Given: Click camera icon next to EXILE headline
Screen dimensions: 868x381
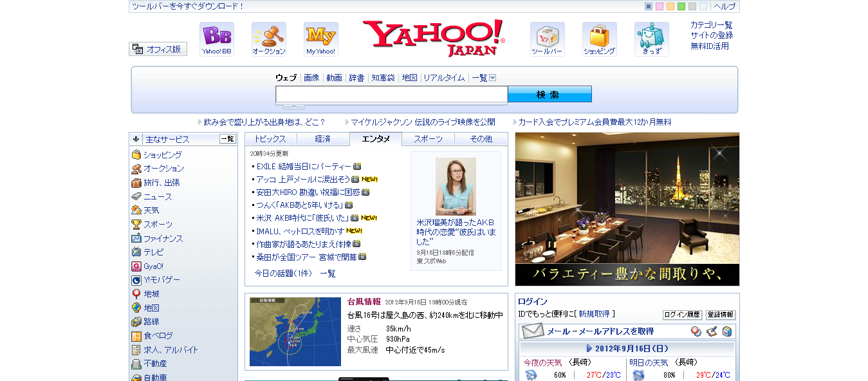Looking at the screenshot, I should 357,167.
